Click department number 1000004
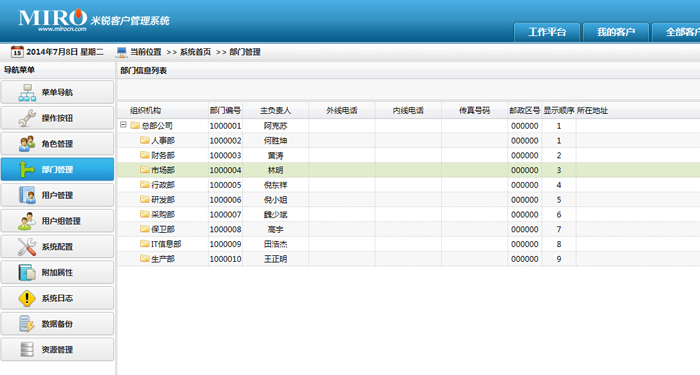Screen dimensions: 700x375 click(225, 170)
